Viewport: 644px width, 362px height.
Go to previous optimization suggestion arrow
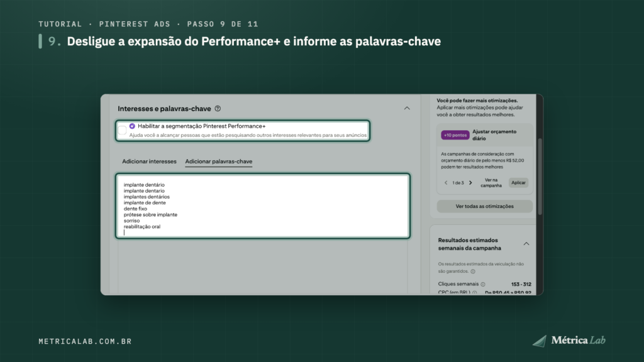tap(446, 183)
